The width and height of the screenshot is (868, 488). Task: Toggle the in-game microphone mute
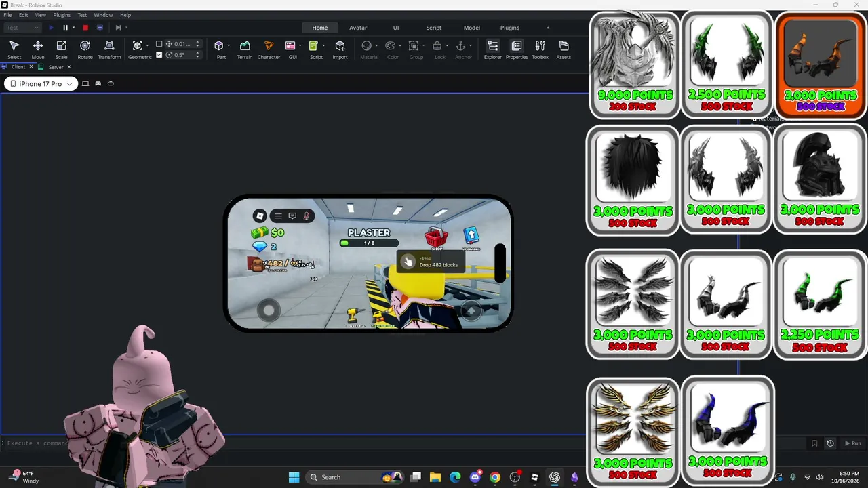click(x=307, y=216)
